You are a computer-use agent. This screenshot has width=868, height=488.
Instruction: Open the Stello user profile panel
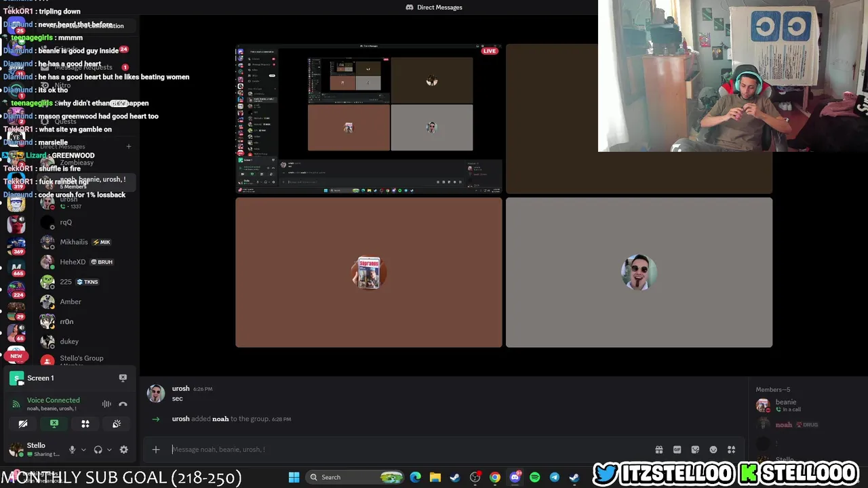pyautogui.click(x=34, y=449)
